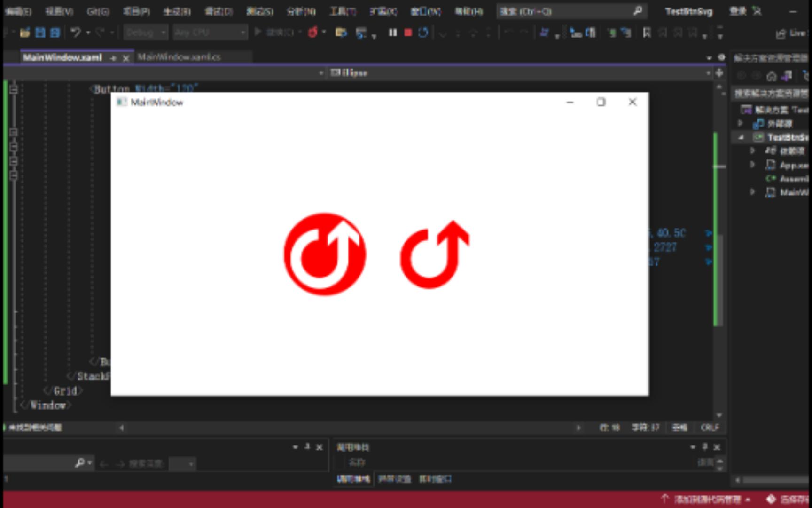Click the green comment icon in toolbar
This screenshot has width=812, height=508.
click(x=612, y=32)
